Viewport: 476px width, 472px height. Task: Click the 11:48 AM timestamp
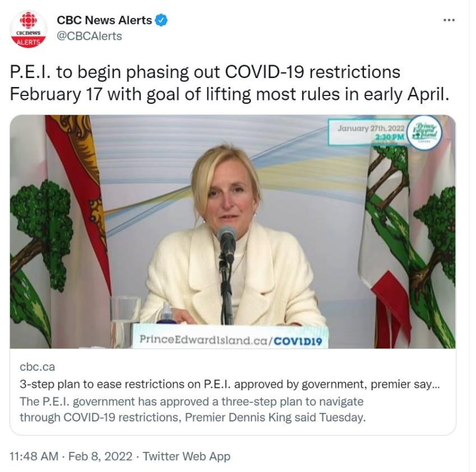pyautogui.click(x=34, y=456)
